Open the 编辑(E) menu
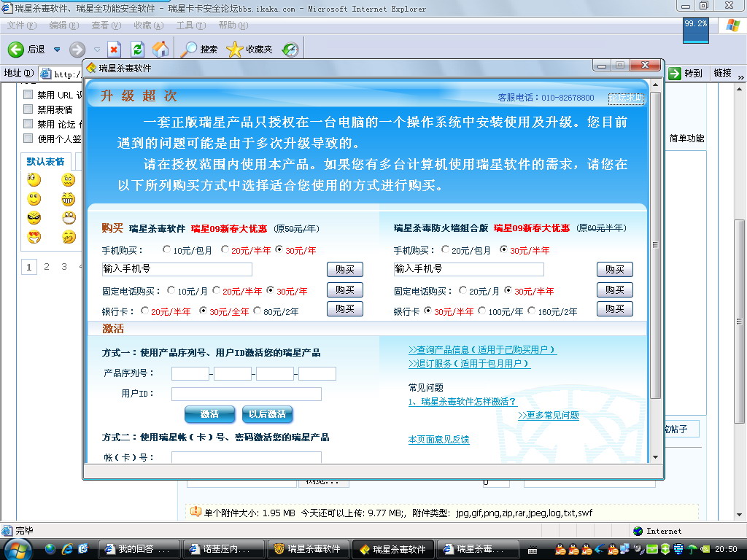The height and width of the screenshot is (560, 747). click(64, 26)
